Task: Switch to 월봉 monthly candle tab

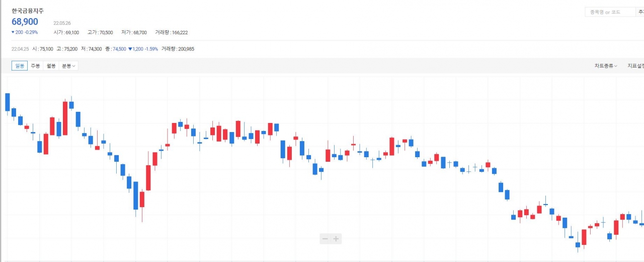Action: click(51, 66)
